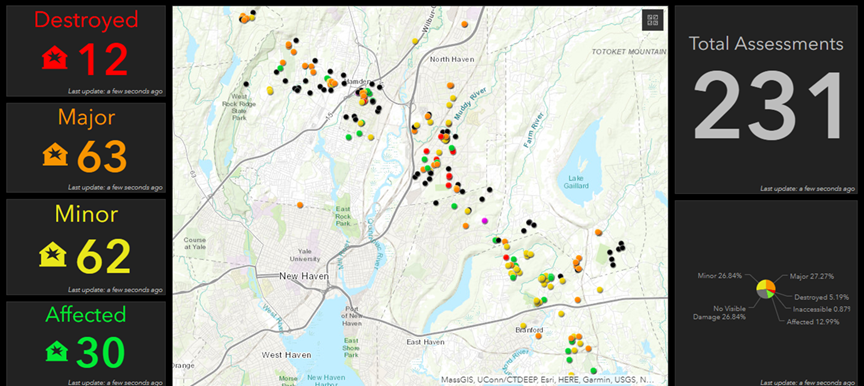Click the North Haven label on map
Image resolution: width=864 pixels, height=386 pixels.
point(451,59)
